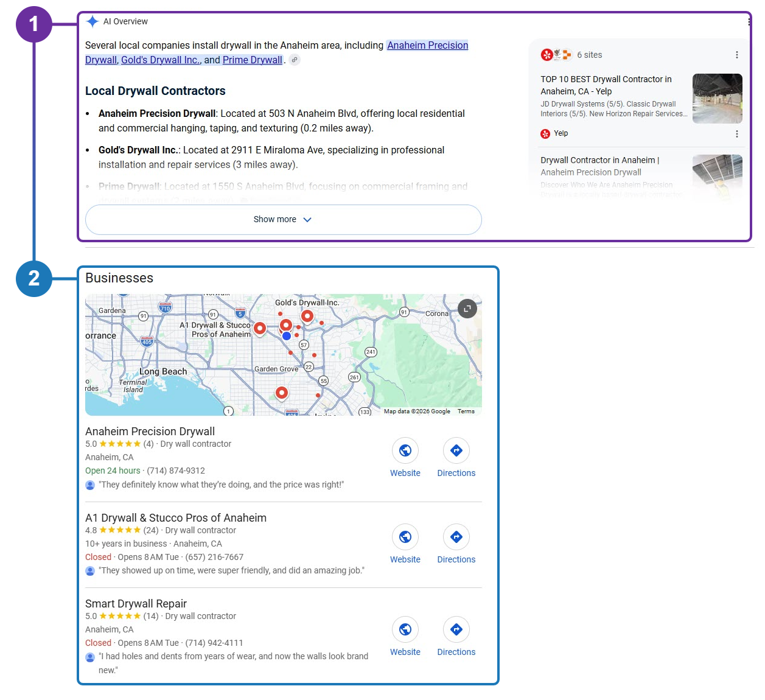Click phone number (657) 216-7667
This screenshot has width=765, height=700.
point(214,557)
